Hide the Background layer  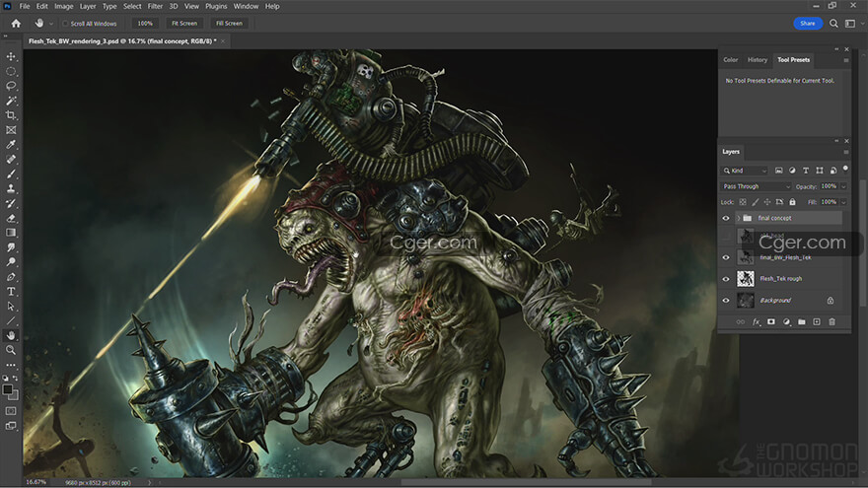726,301
